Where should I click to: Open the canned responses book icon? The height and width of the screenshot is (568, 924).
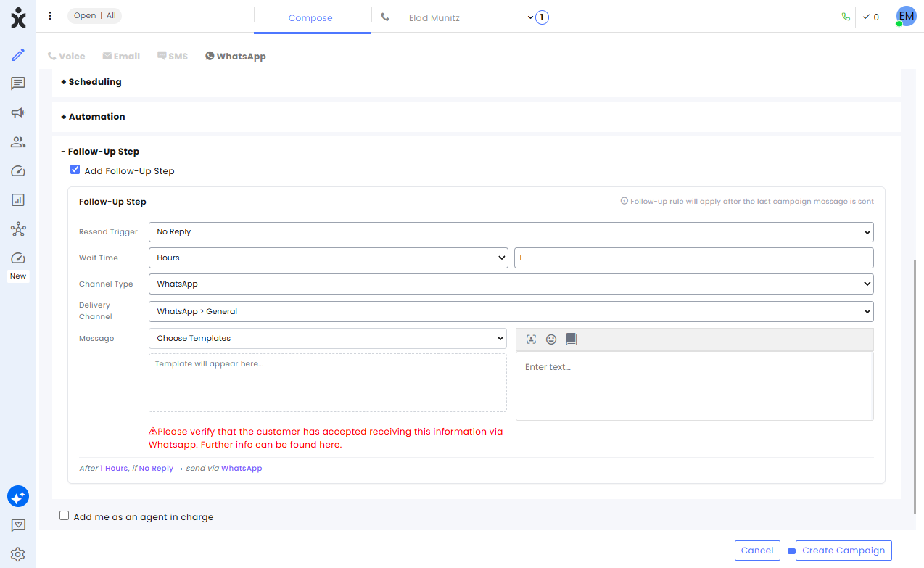click(x=572, y=339)
